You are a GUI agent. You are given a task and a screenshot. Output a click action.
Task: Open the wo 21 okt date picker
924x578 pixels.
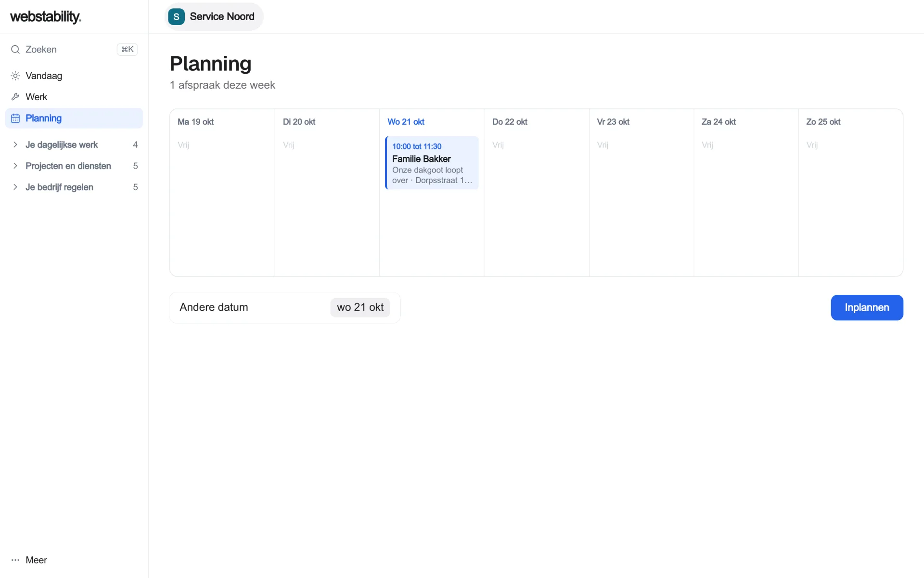click(360, 307)
